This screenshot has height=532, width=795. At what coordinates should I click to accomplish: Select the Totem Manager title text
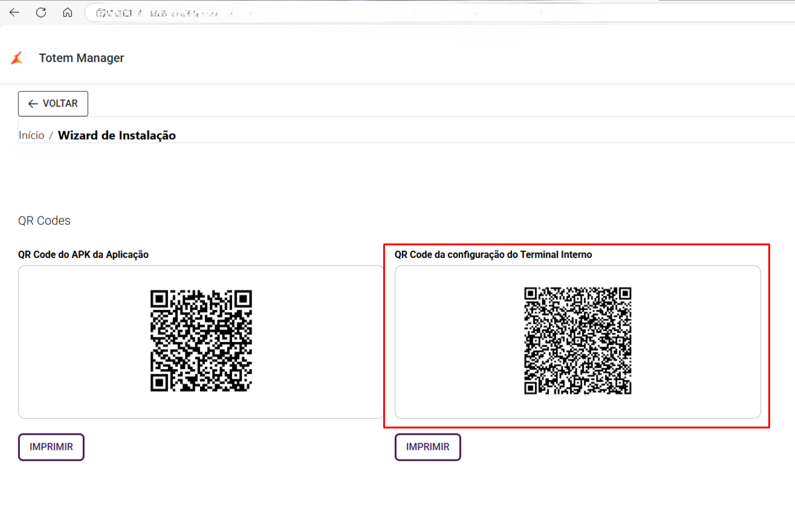(82, 58)
